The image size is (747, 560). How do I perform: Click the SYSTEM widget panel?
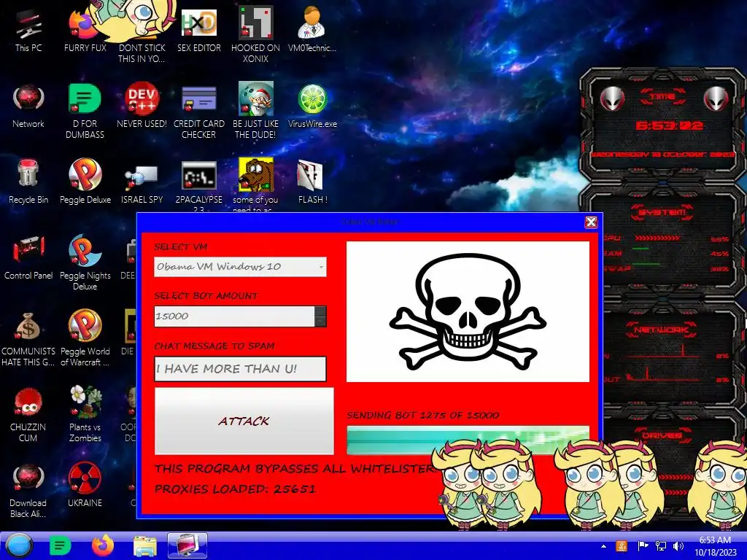667,241
